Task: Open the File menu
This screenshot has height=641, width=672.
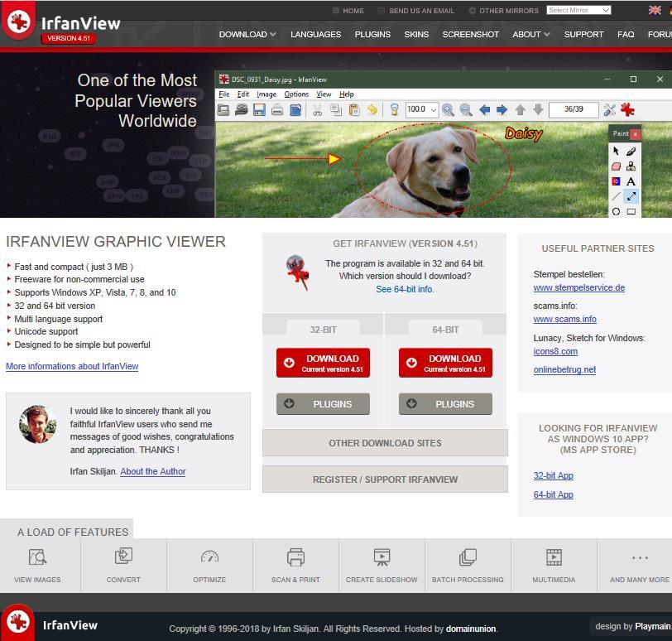Action: tap(224, 94)
